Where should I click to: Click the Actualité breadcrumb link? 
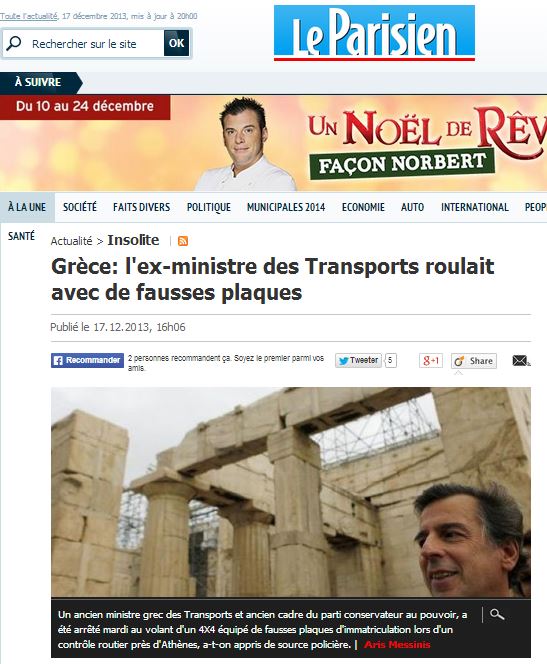point(71,241)
